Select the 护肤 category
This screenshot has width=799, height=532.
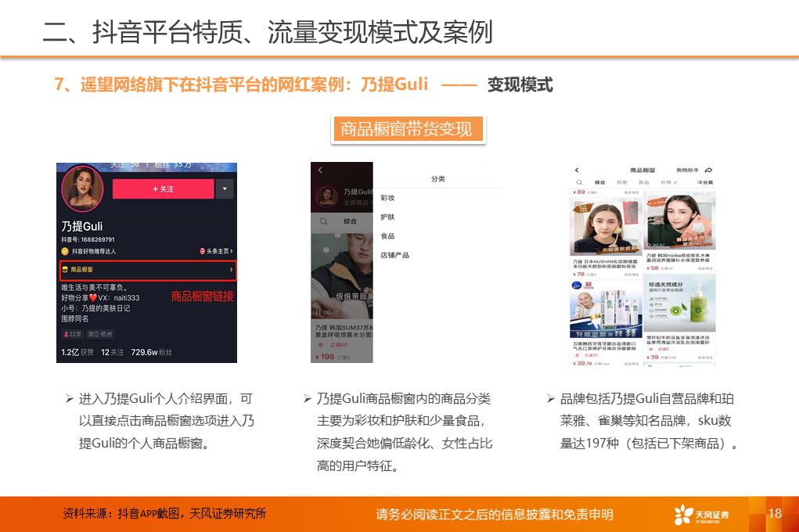pos(387,217)
